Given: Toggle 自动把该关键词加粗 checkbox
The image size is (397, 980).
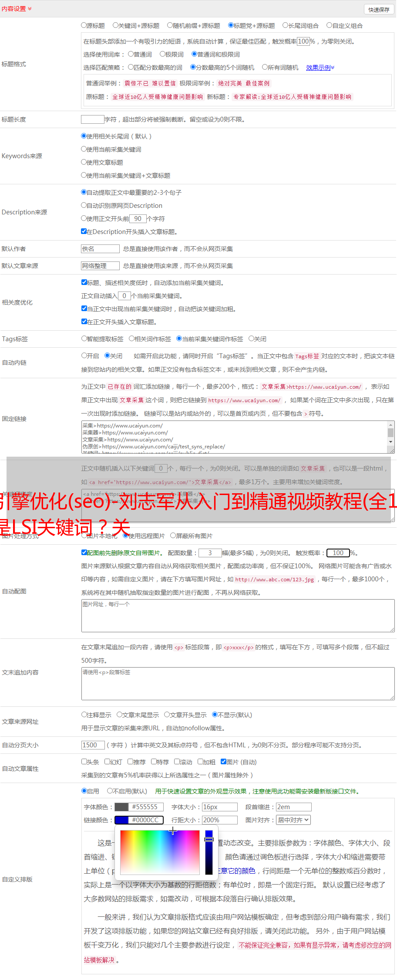Looking at the screenshot, I should pyautogui.click(x=84, y=309).
